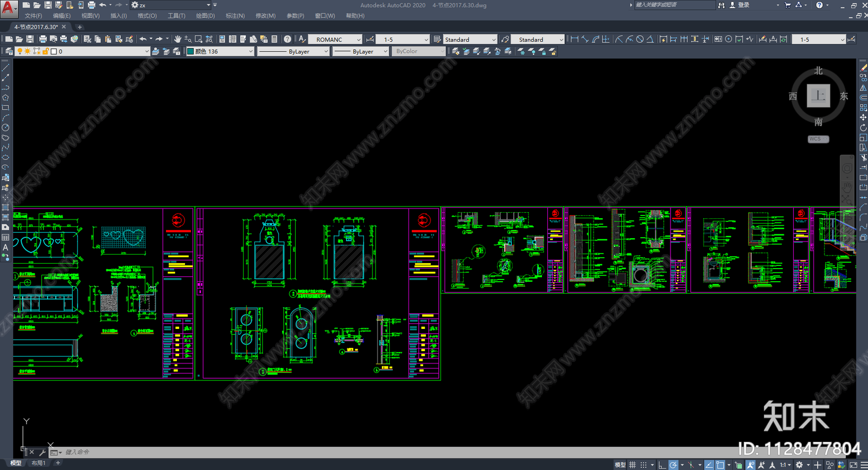868x470 pixels.
Task: Toggle ortho mode in status bar
Action: pos(662,465)
